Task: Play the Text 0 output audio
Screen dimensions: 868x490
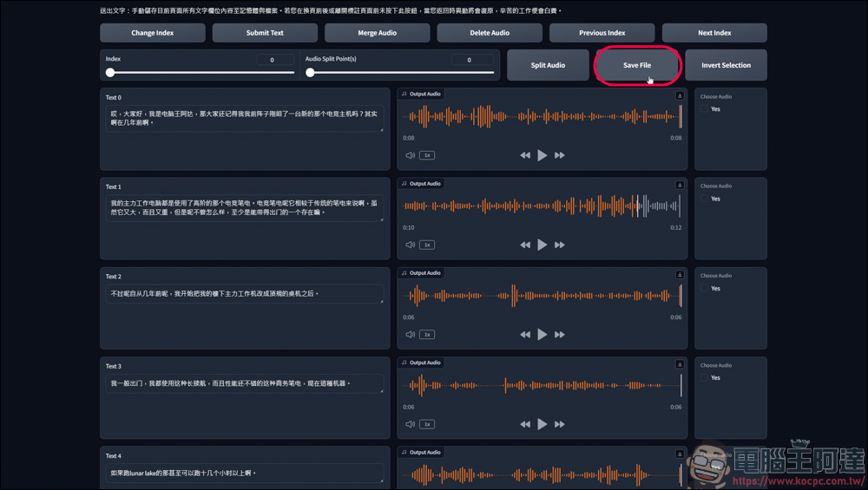Action: pyautogui.click(x=542, y=155)
